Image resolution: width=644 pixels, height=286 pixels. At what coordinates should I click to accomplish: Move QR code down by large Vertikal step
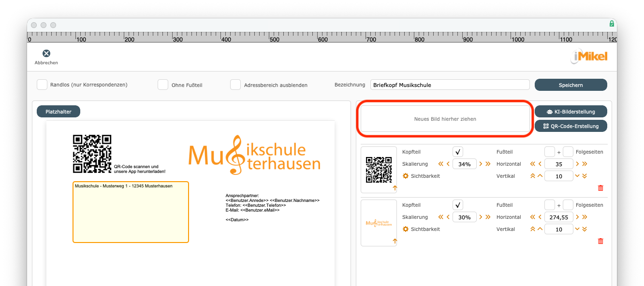585,176
